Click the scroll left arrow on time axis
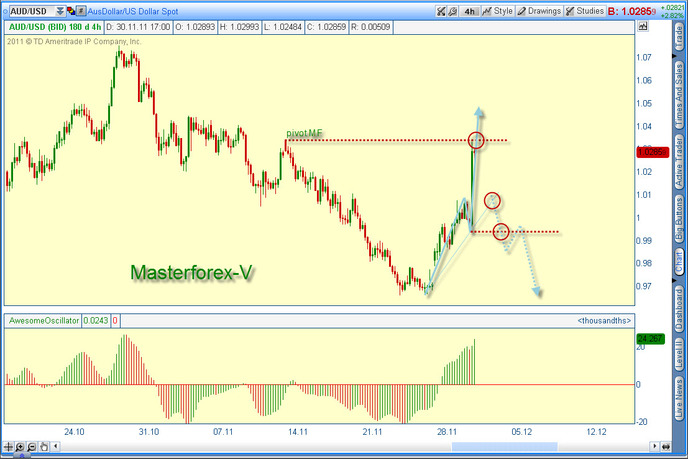 click(56, 446)
